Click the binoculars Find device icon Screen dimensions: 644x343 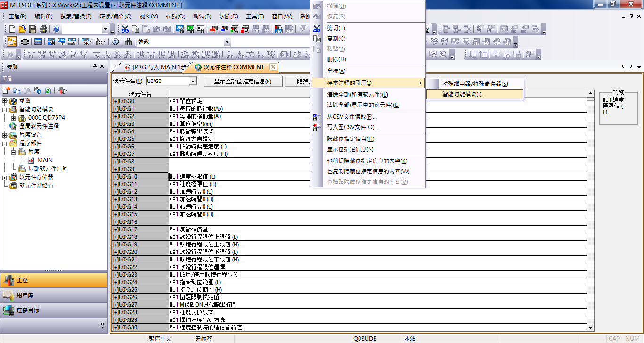point(129,42)
